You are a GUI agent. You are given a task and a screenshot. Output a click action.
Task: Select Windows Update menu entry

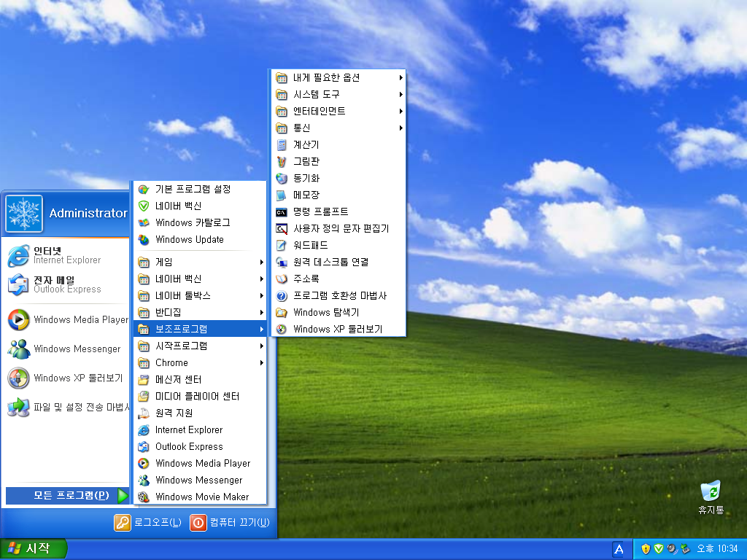189,239
